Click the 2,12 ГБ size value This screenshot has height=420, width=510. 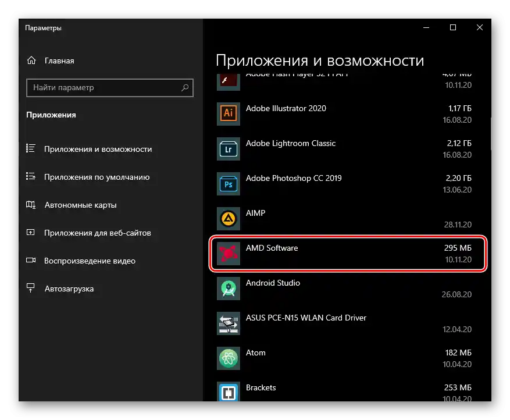pyautogui.click(x=459, y=143)
